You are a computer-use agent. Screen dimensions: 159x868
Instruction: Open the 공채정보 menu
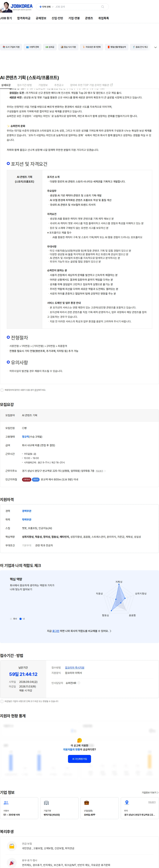tap(41, 18)
